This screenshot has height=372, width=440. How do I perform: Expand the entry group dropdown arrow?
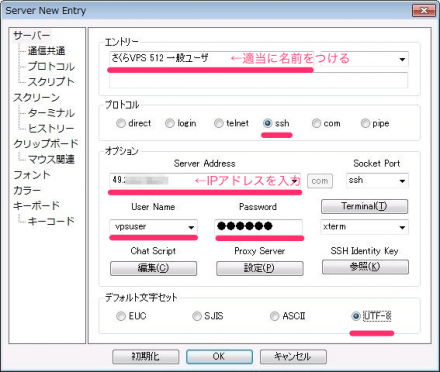click(402, 59)
